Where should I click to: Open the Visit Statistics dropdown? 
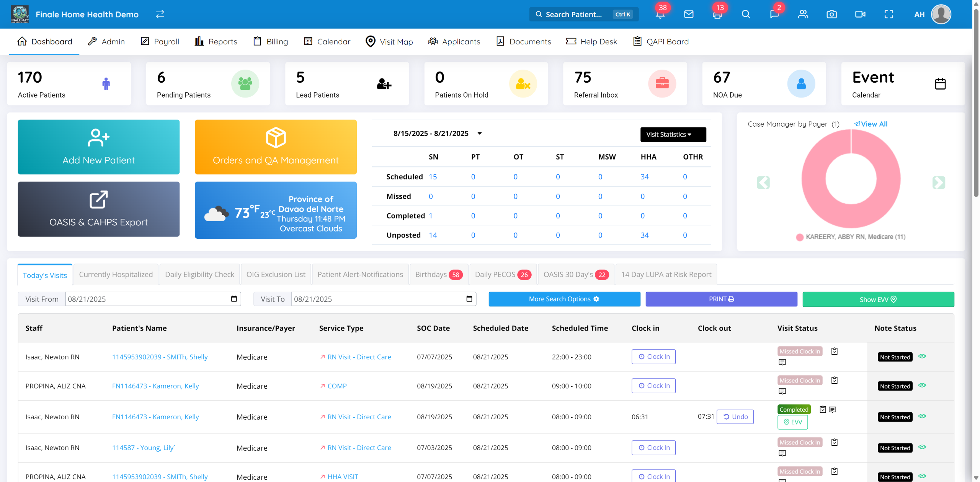[673, 135]
